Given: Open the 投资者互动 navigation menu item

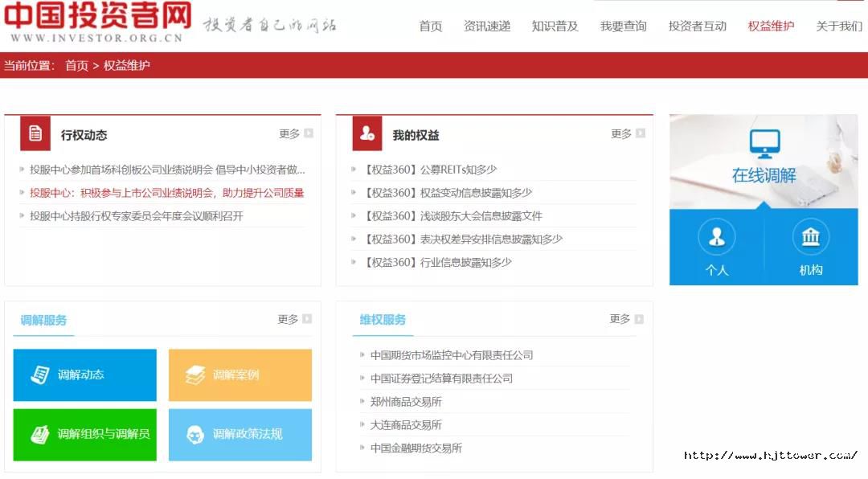Looking at the screenshot, I should [x=697, y=26].
